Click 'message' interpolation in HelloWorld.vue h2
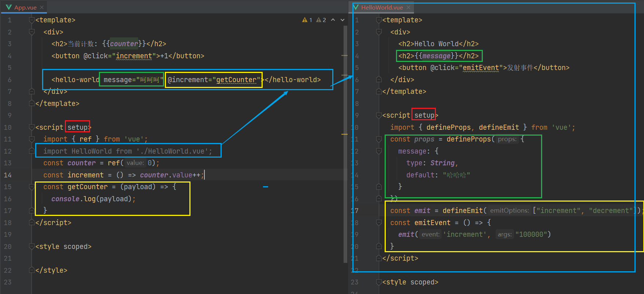Screen dimensions: 644x294 [436, 56]
